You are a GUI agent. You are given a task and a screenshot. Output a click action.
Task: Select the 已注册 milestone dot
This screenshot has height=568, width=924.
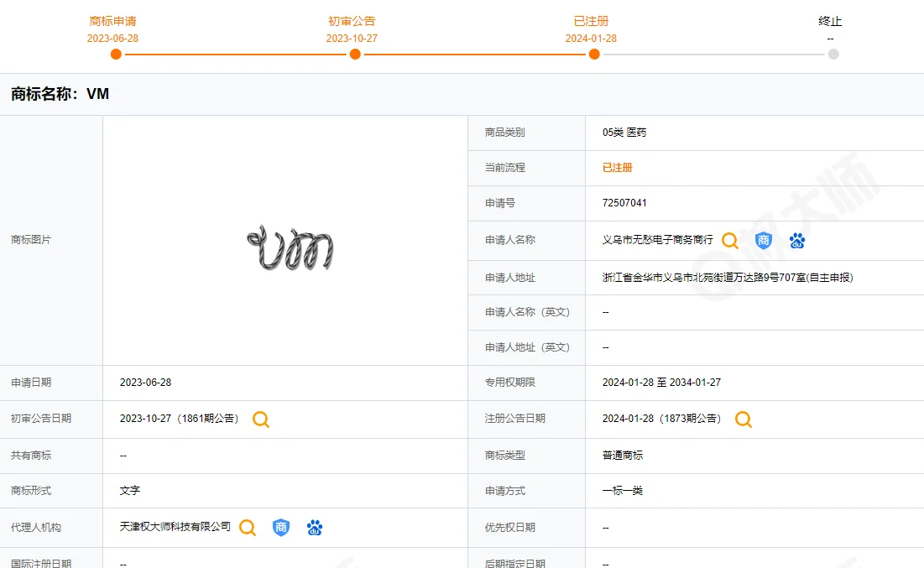coord(593,54)
